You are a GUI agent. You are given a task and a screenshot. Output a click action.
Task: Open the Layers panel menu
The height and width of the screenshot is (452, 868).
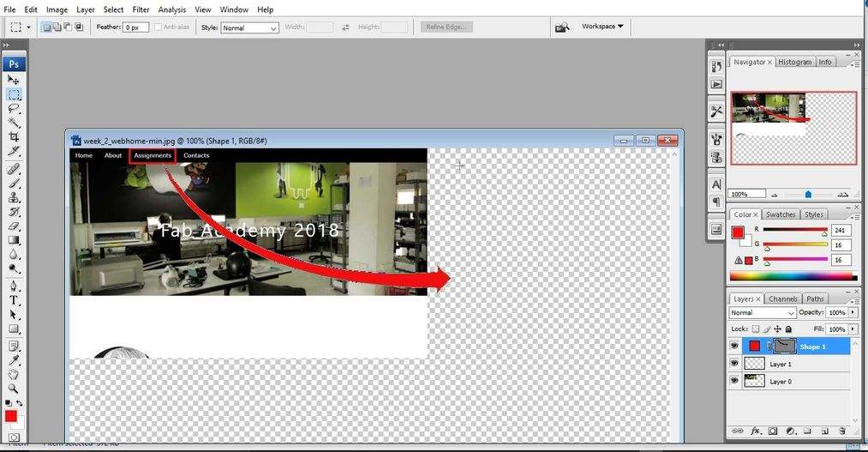click(856, 301)
